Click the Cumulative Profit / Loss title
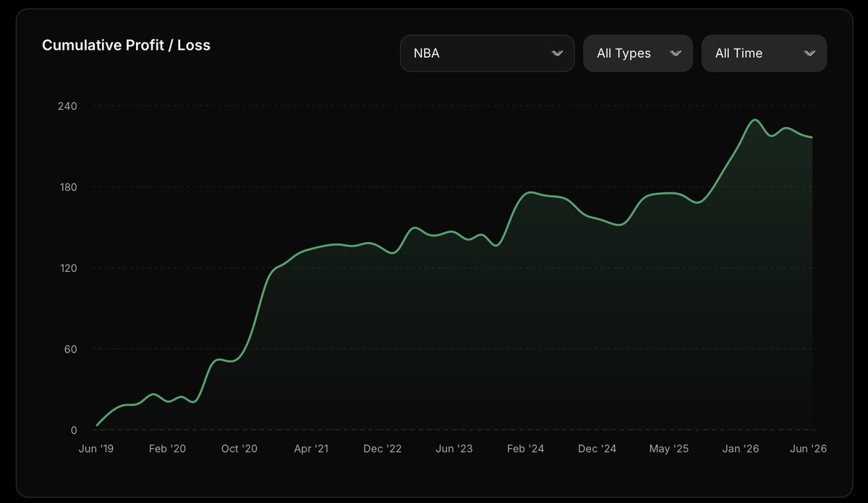This screenshot has height=503, width=868. [x=126, y=45]
